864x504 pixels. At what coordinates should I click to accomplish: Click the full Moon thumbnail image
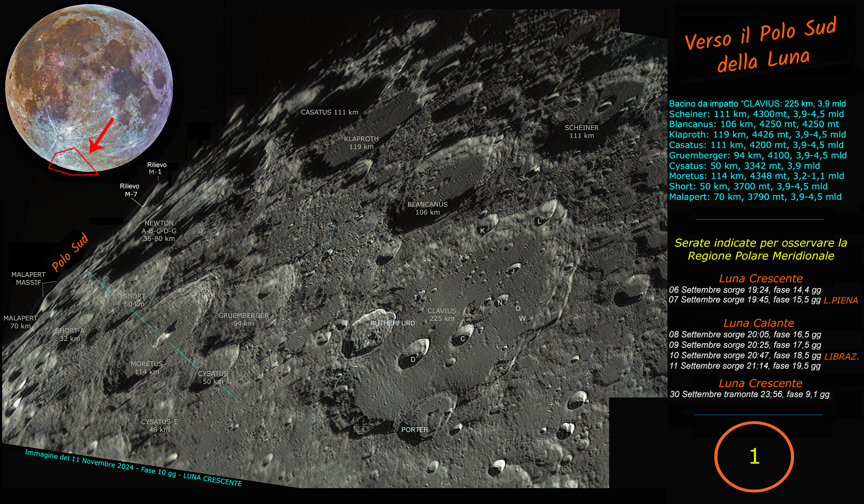(89, 87)
